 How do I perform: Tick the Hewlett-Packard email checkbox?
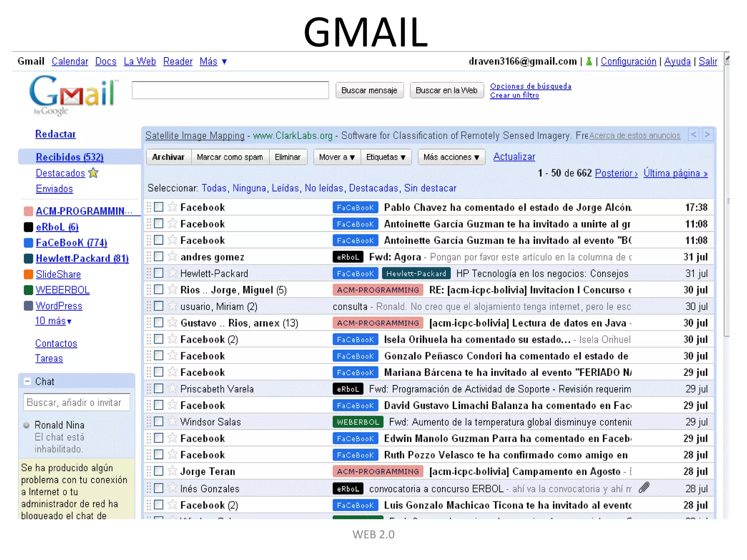point(159,273)
